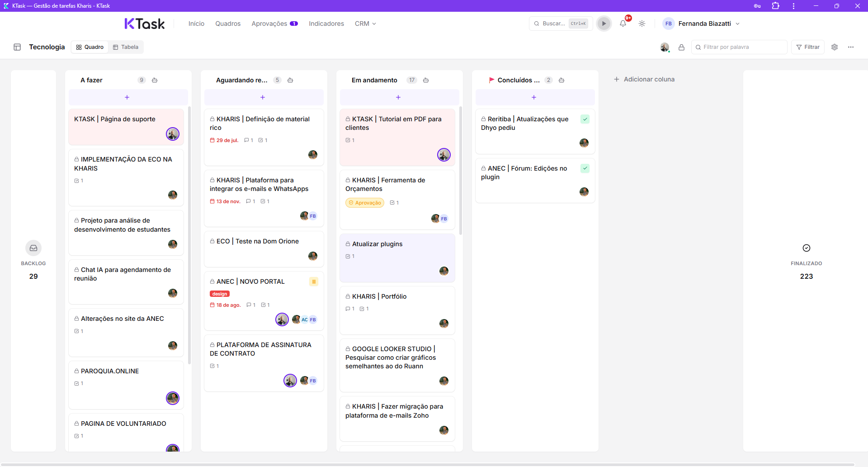868x467 pixels.
Task: Click the Concluídos red flag icon
Action: click(x=491, y=80)
